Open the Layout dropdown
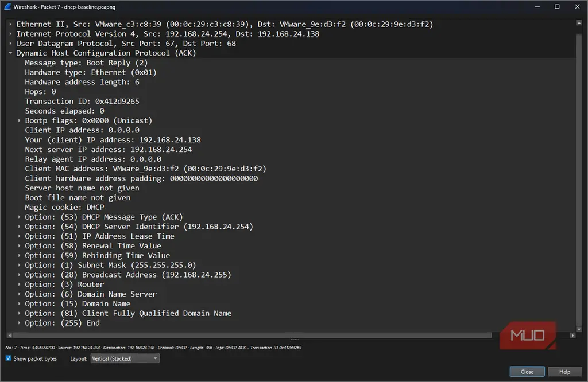This screenshot has width=588, height=382. 125,359
